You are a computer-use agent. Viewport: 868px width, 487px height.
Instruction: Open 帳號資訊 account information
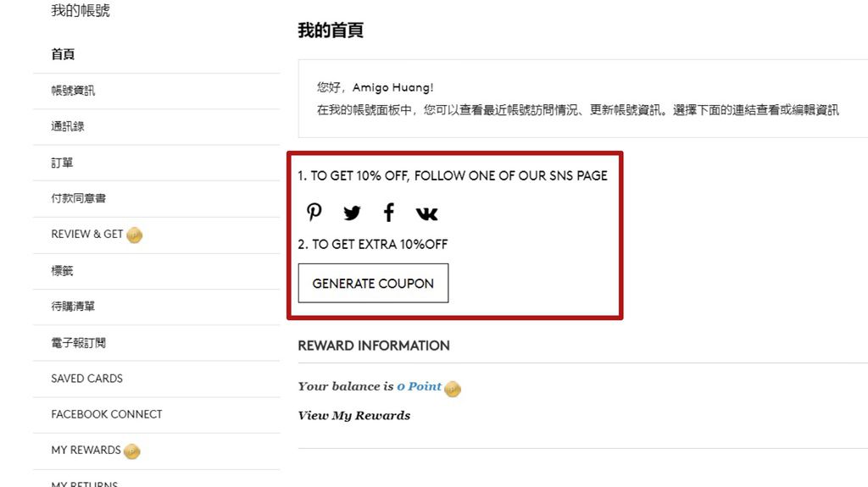click(x=73, y=91)
